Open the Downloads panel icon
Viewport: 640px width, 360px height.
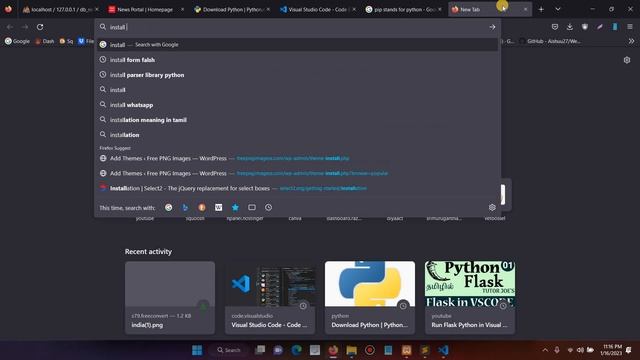570,27
